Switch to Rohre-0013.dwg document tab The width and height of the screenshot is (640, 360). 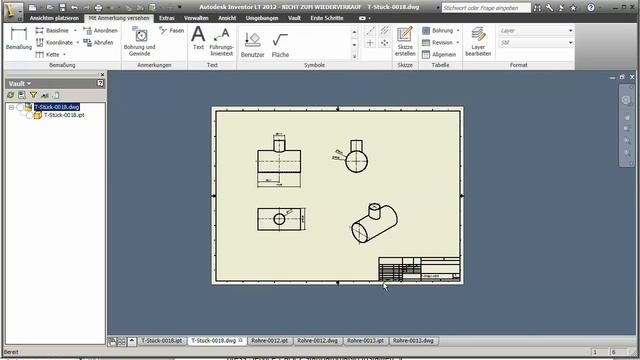pos(413,341)
